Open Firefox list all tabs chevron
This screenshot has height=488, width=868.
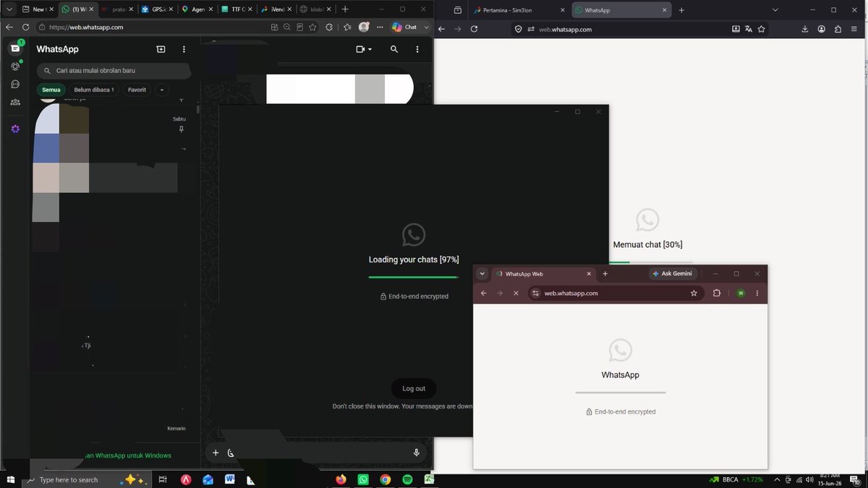point(775,10)
